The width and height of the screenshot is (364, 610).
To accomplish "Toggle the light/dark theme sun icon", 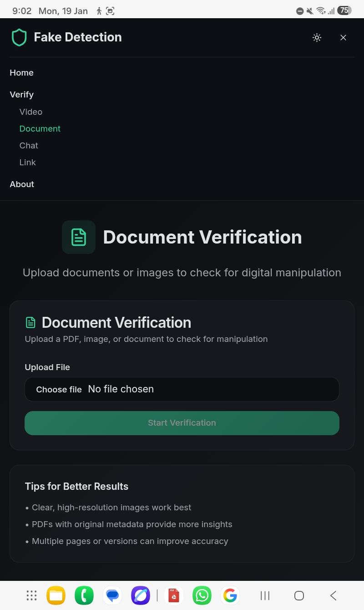I will click(317, 38).
